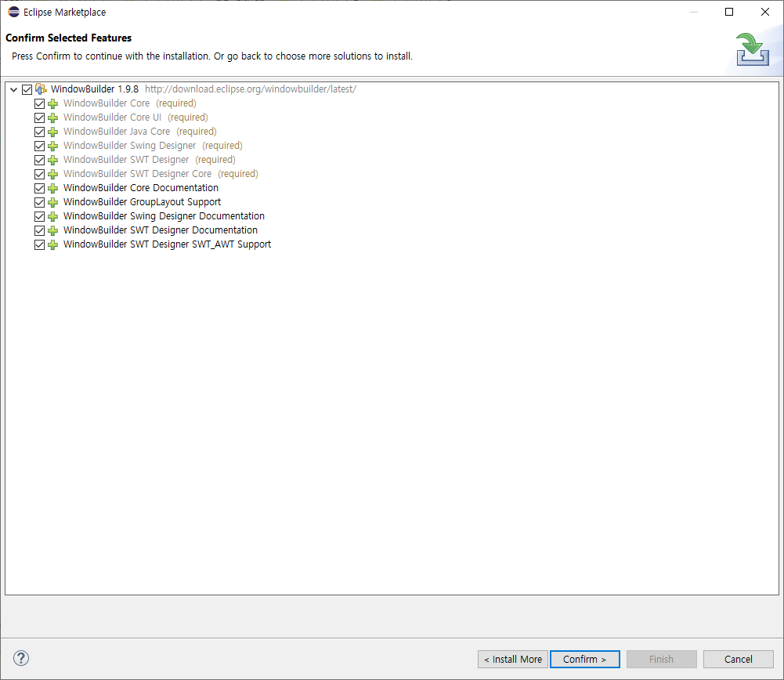The width and height of the screenshot is (784, 680).
Task: Click plus icon beside GroupLayout Support
Action: [52, 202]
